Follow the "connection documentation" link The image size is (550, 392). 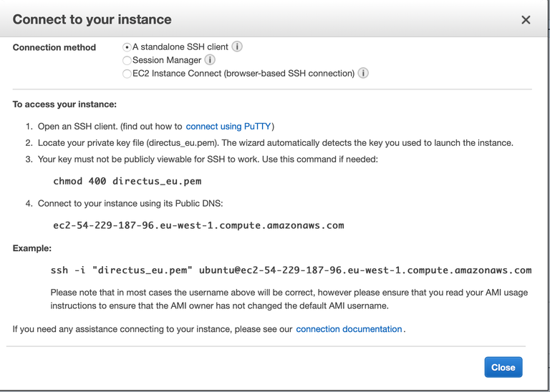pos(349,329)
